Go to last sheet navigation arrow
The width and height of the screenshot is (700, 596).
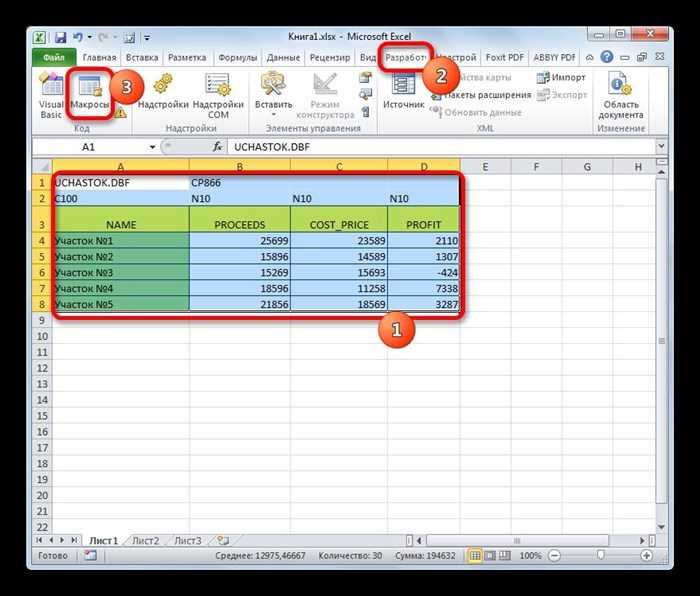[x=74, y=540]
